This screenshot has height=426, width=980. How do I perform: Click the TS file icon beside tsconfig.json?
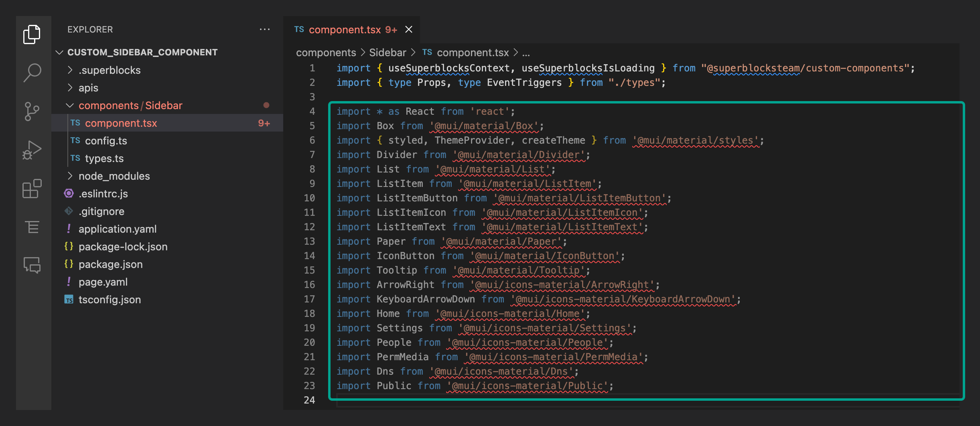69,299
